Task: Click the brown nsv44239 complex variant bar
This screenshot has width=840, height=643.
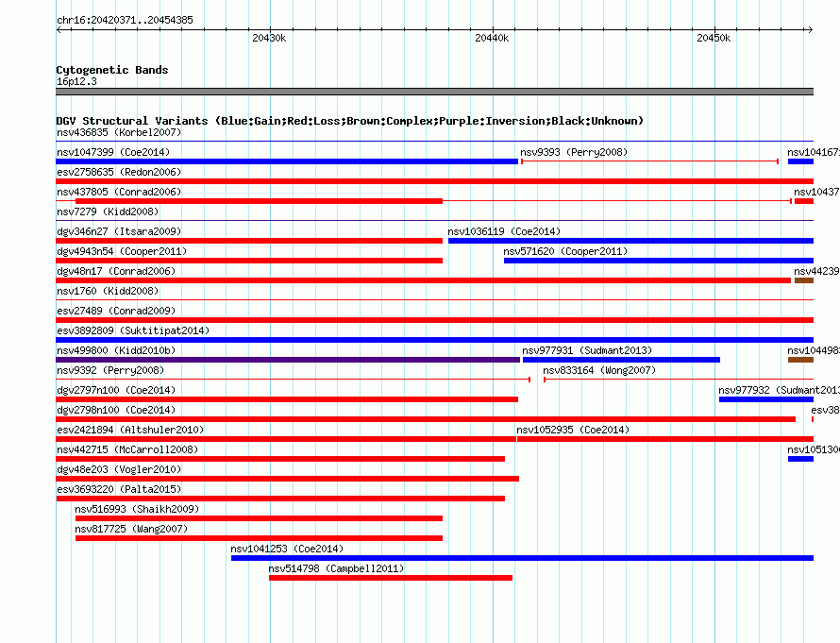Action: click(x=804, y=280)
